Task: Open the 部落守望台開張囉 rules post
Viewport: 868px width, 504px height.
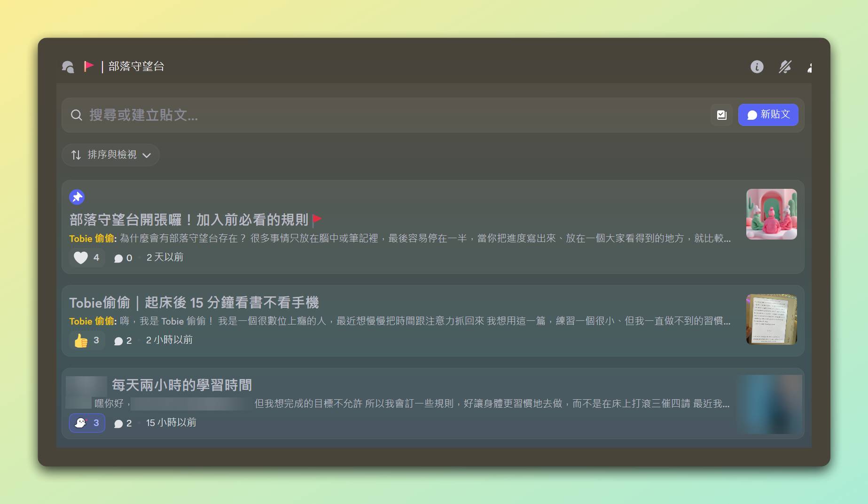Action: click(188, 220)
